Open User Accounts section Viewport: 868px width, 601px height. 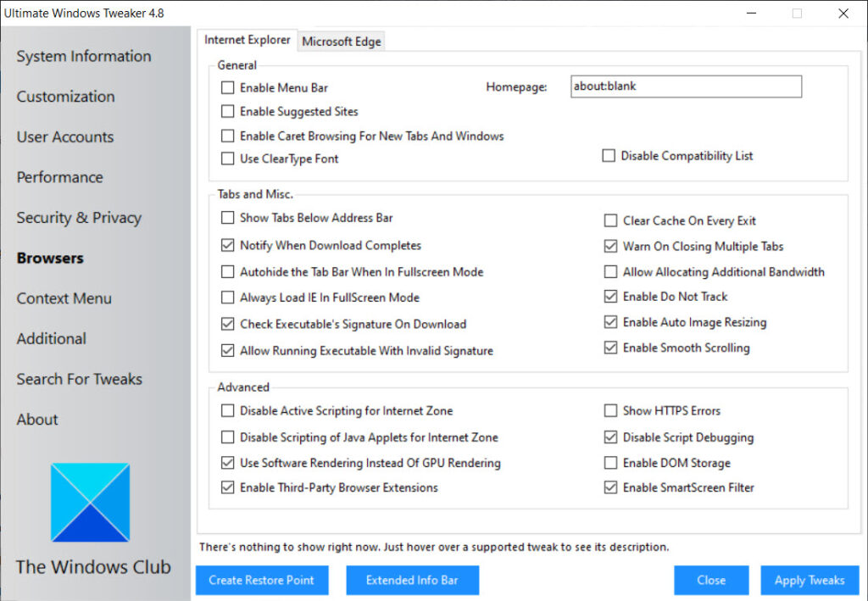[65, 136]
